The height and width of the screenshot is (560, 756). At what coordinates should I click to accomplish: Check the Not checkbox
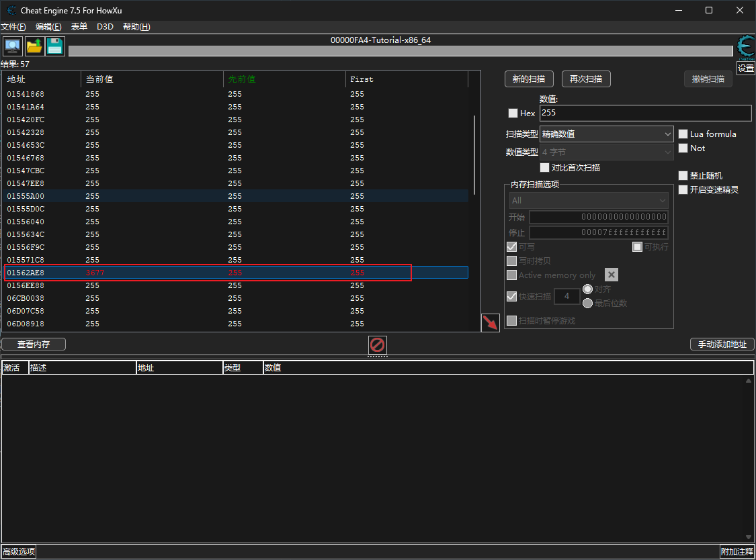pos(683,148)
